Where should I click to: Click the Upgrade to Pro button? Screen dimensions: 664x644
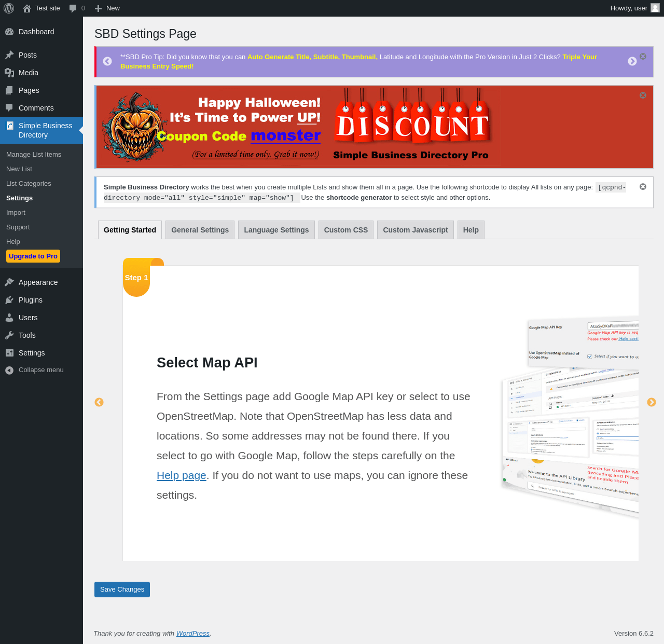pos(33,256)
